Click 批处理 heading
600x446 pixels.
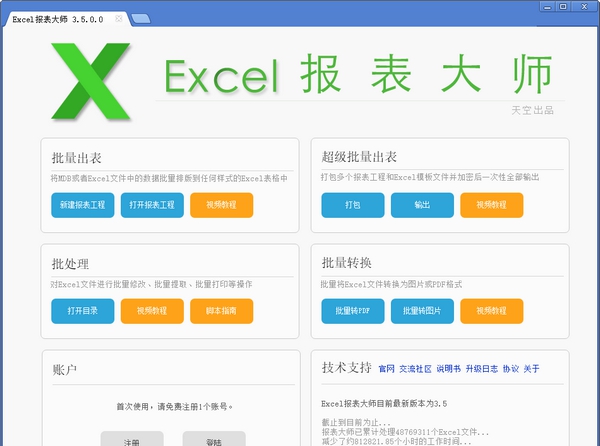click(x=70, y=264)
